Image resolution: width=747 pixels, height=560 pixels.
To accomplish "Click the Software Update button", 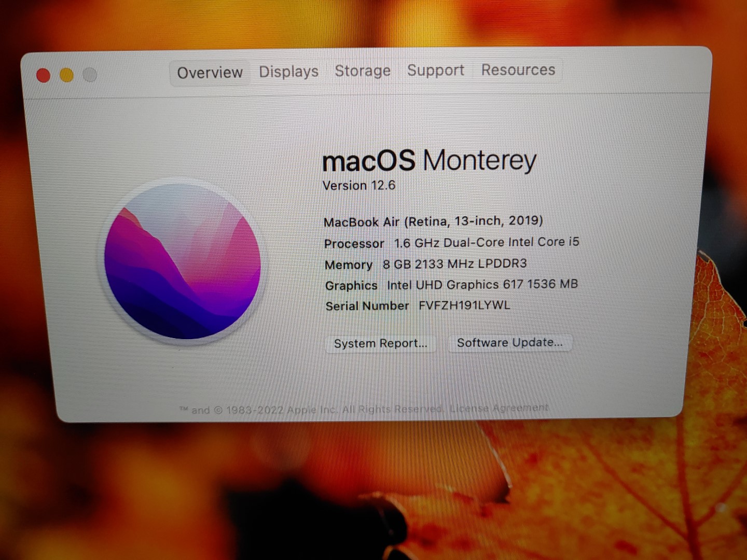I will click(509, 342).
